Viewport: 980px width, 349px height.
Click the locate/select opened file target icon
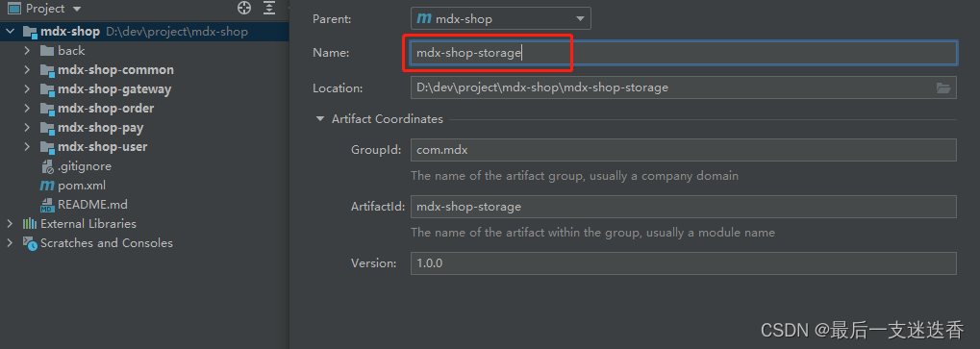[x=244, y=8]
